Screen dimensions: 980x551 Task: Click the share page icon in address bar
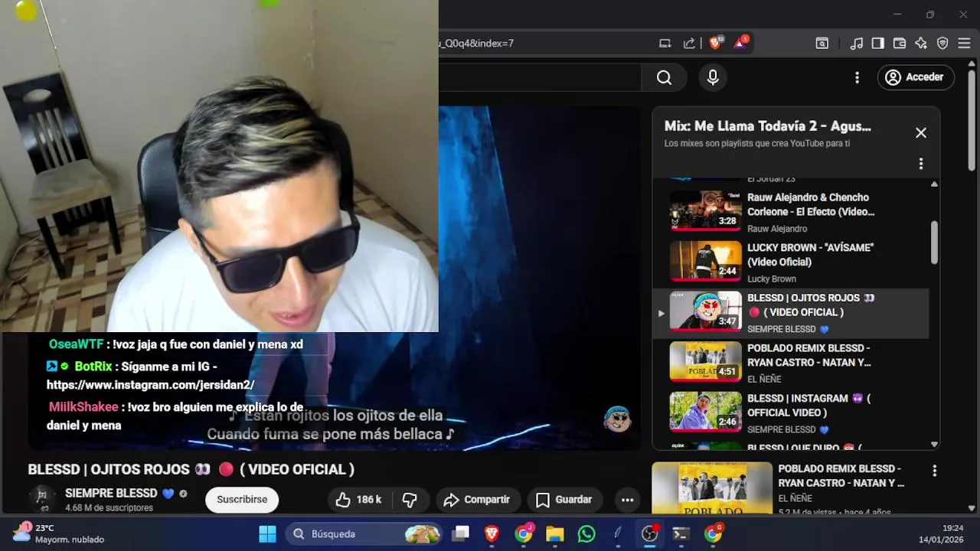point(689,43)
